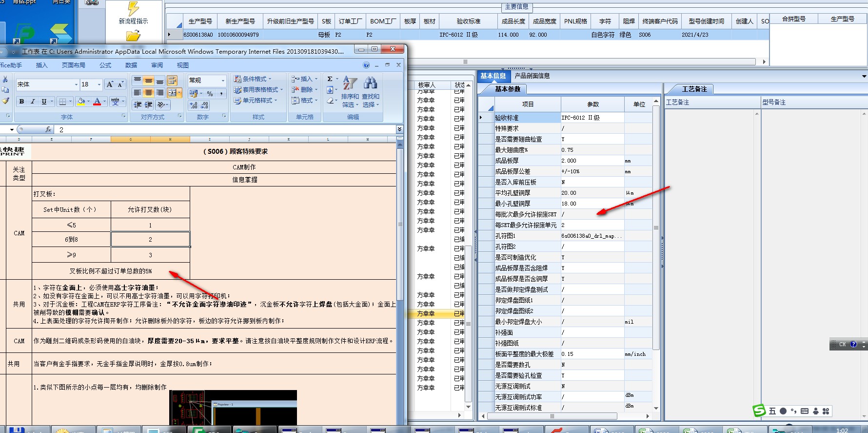Apply percent style format

[210, 93]
